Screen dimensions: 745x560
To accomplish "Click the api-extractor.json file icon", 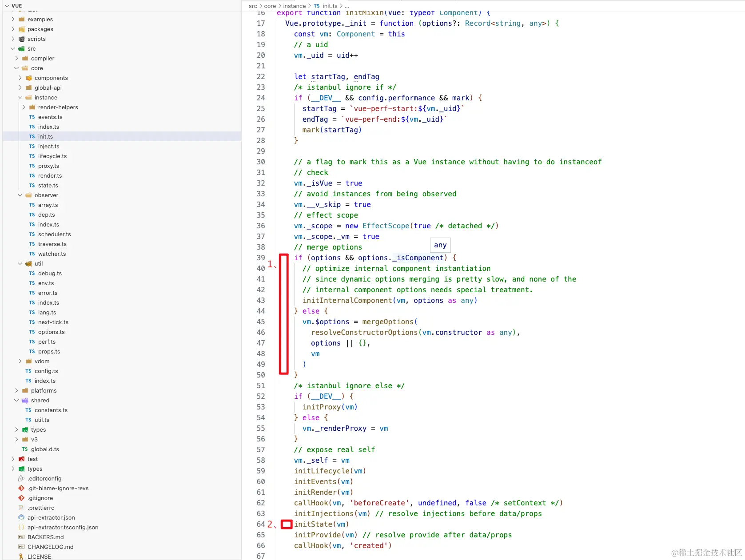I will 21,517.
